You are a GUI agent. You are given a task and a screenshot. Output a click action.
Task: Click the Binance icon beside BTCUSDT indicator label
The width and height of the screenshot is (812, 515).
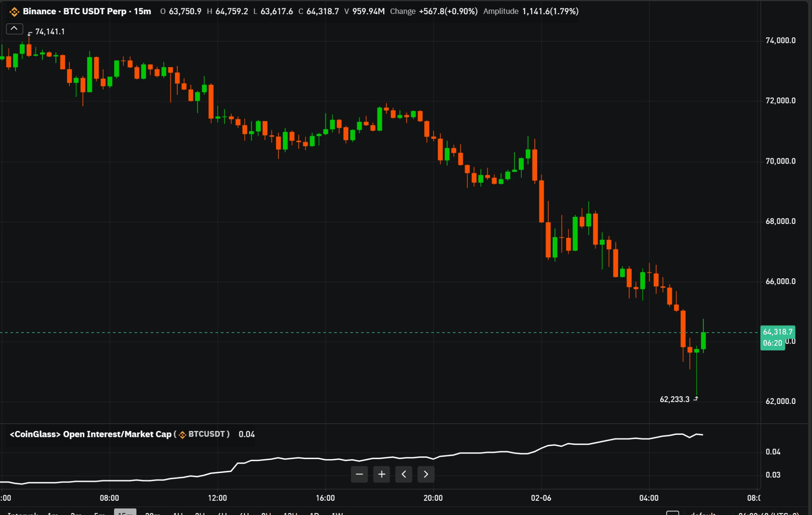click(182, 435)
